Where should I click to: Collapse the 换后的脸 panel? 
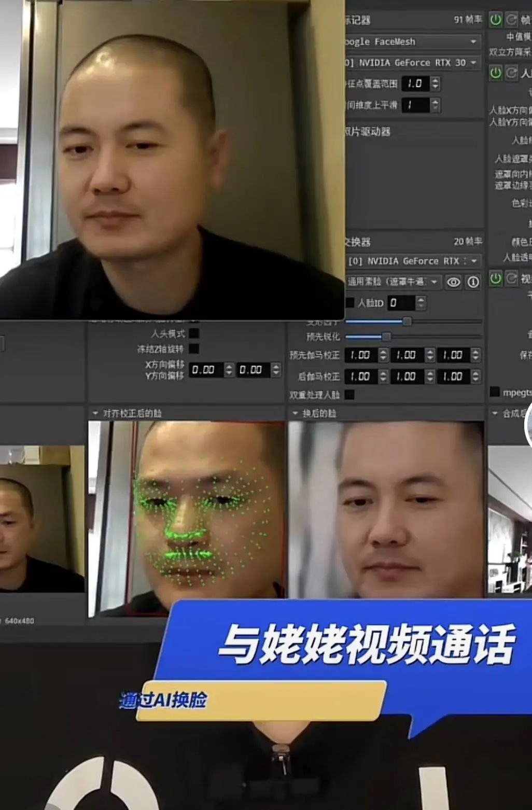295,413
